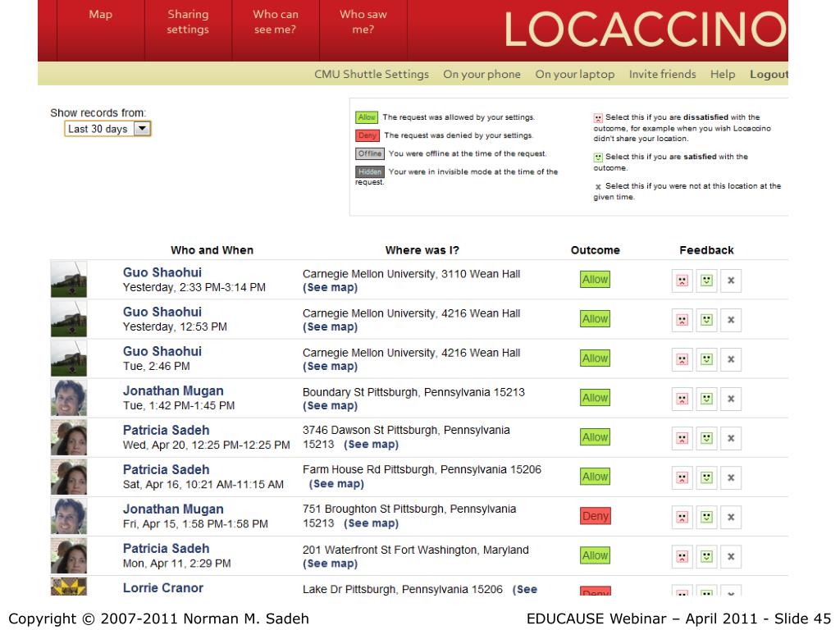
Task: Open Lorrie Cranor profile link
Action: click(x=163, y=587)
